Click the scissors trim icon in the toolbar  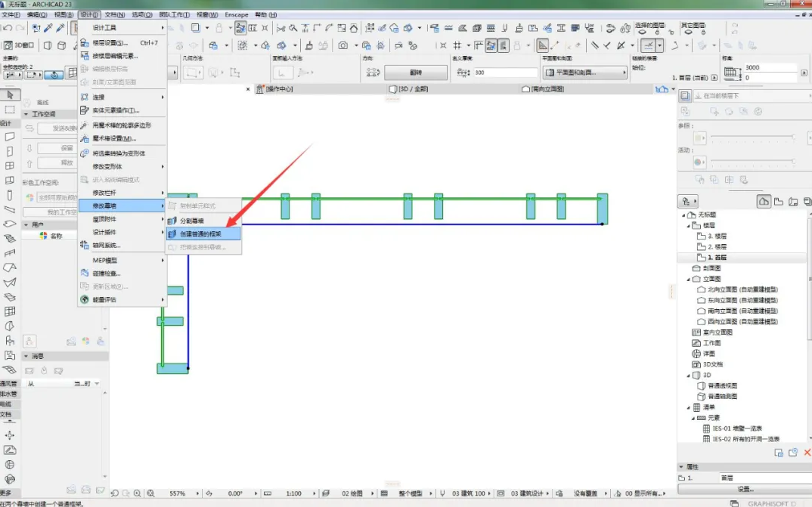pos(280,28)
